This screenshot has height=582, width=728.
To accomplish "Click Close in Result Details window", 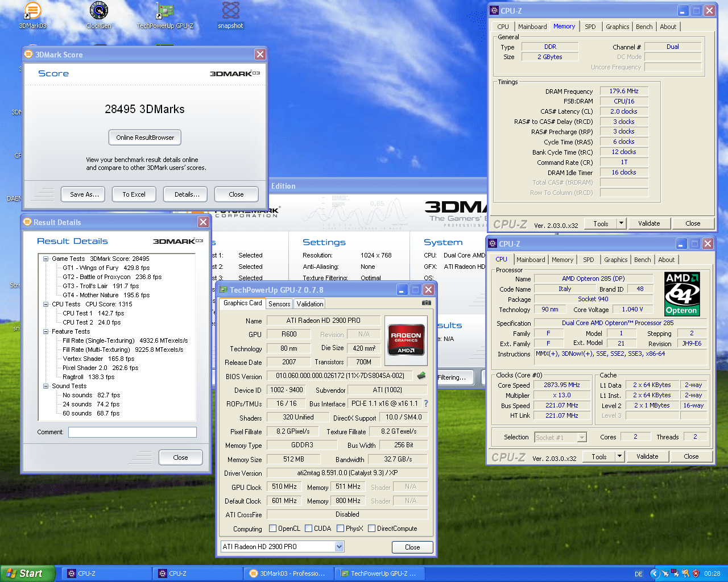I will point(180,458).
